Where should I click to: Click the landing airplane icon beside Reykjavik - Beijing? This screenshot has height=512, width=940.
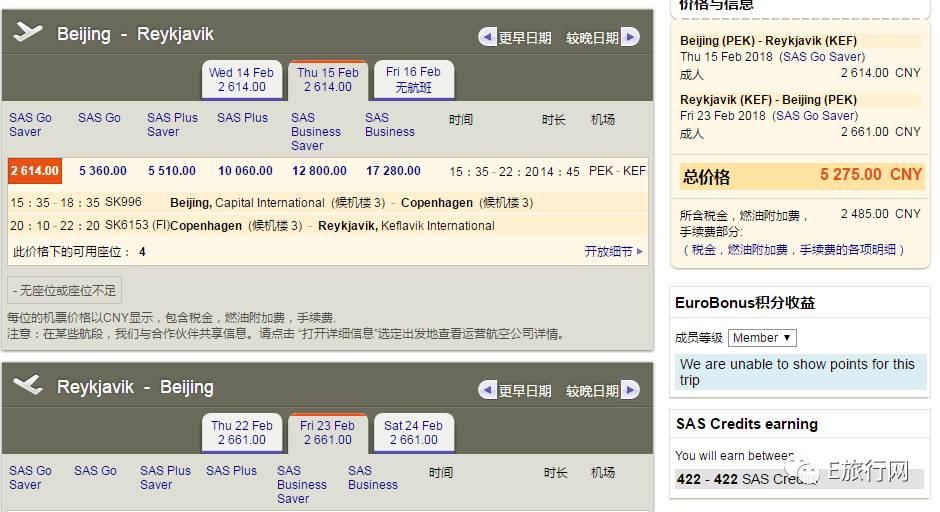(28, 384)
